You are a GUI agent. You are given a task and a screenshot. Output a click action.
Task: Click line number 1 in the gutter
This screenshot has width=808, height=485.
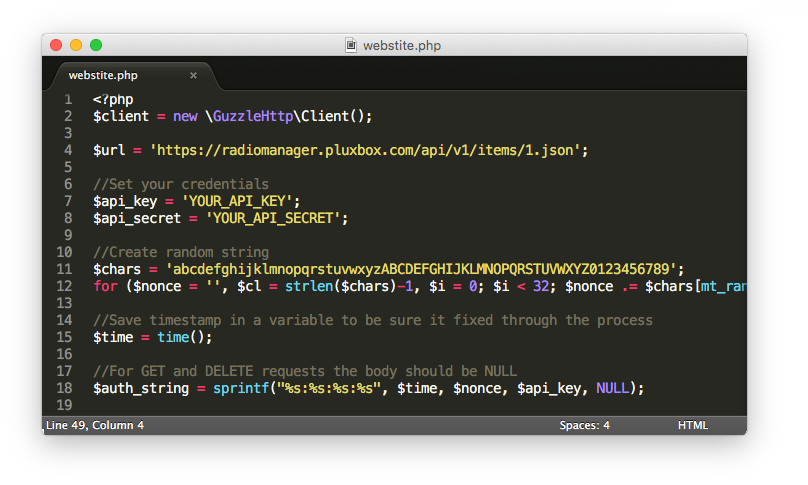click(x=68, y=99)
